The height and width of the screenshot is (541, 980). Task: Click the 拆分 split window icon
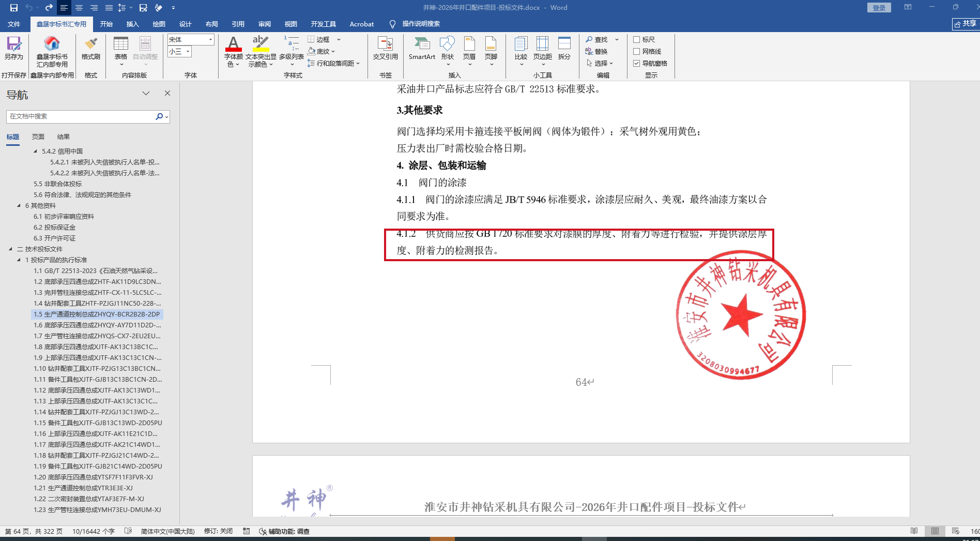[x=564, y=48]
